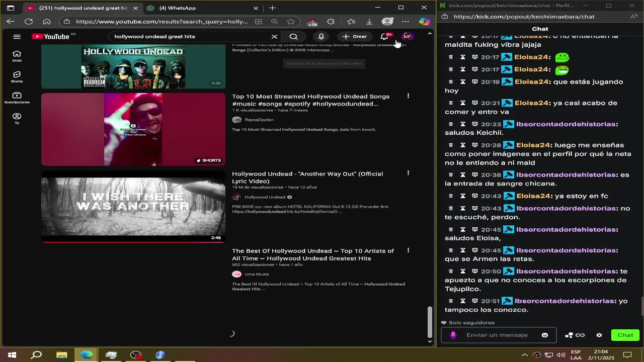Open File Explorer from taskbar
The height and width of the screenshot is (362, 644).
point(61,355)
